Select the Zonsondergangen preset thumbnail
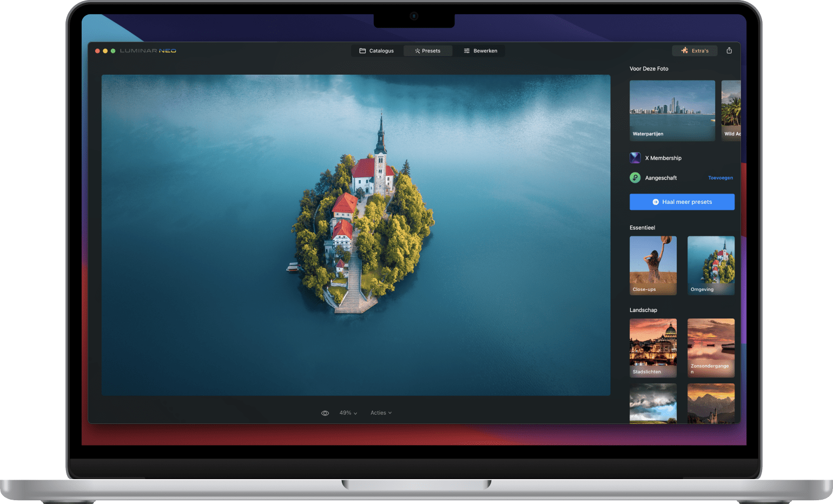The height and width of the screenshot is (504, 833). 711,348
